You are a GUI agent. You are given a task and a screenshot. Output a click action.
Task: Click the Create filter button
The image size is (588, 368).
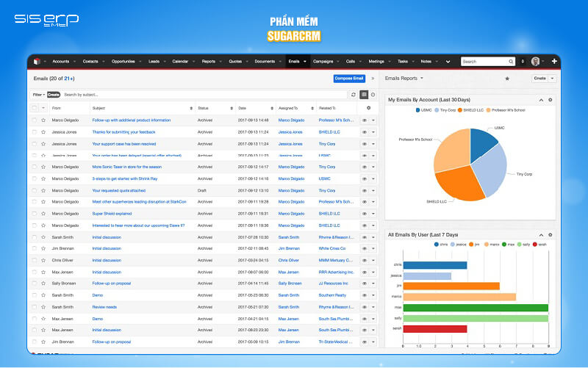coord(54,95)
